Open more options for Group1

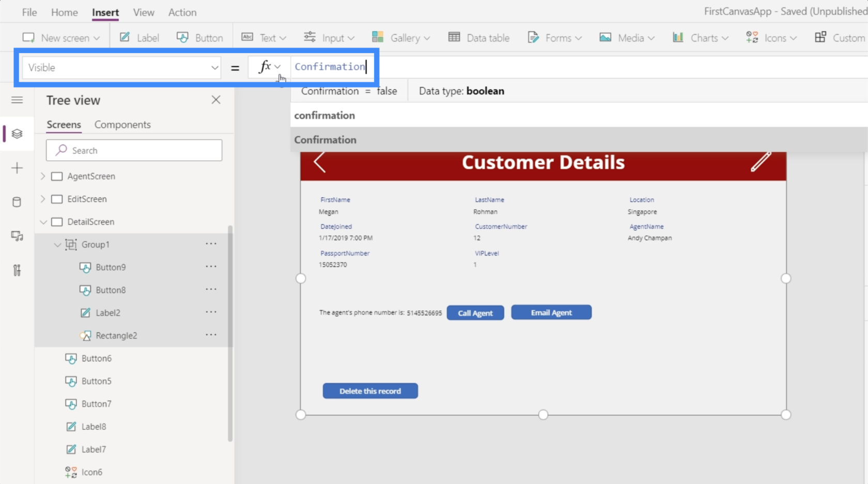click(x=211, y=244)
